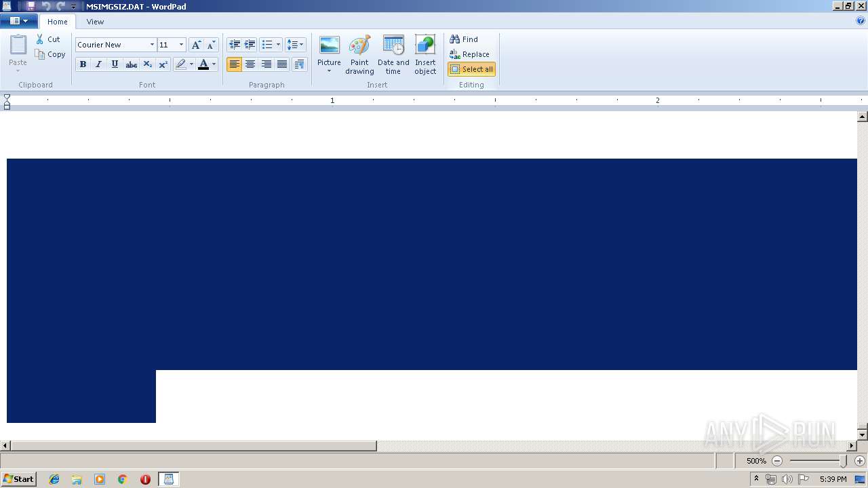Insert a Paint drawing
The height and width of the screenshot is (488, 868).
[359, 55]
